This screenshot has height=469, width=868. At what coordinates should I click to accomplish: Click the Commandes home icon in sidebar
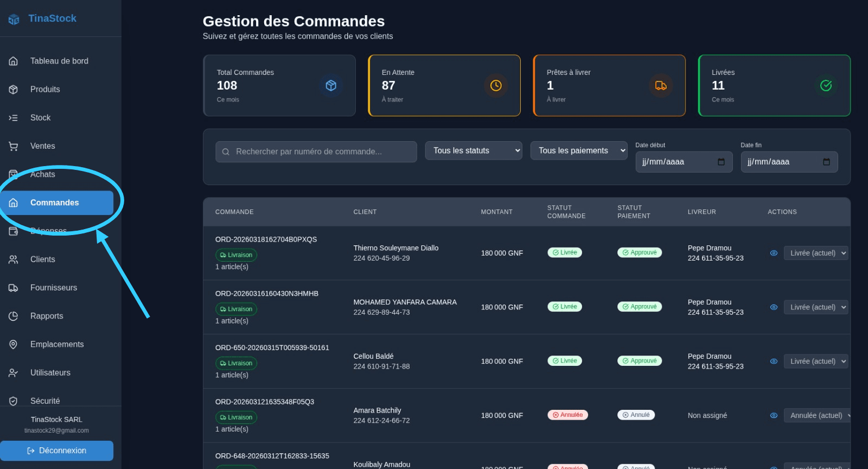pyautogui.click(x=14, y=202)
